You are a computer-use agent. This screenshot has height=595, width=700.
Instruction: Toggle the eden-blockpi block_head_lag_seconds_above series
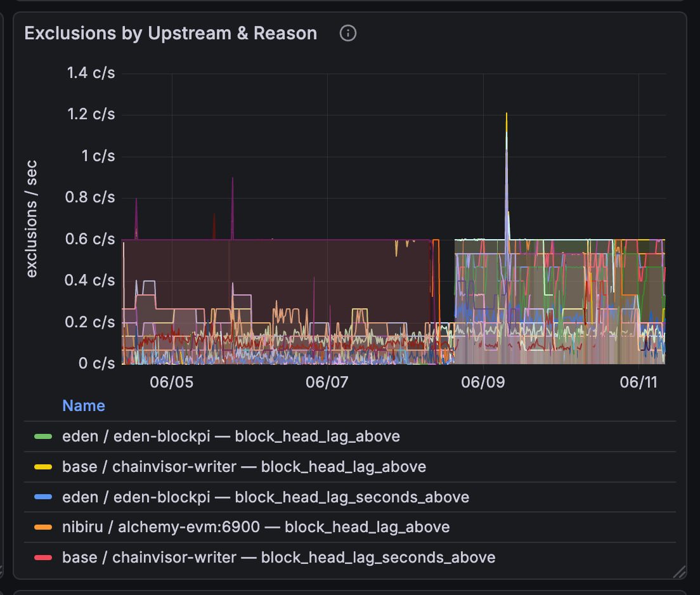pos(266,497)
